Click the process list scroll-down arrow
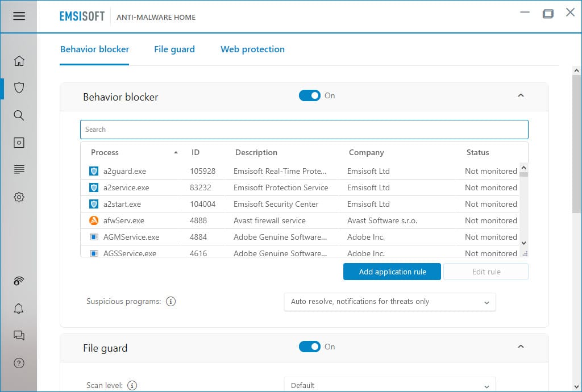The width and height of the screenshot is (582, 392). (523, 243)
